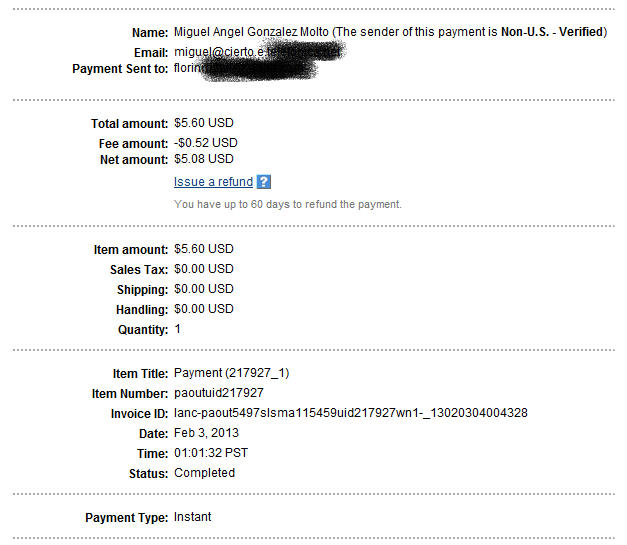Click the Fee amount value -$0.52 USD
Image resolution: width=627 pixels, height=545 pixels.
pos(205,143)
